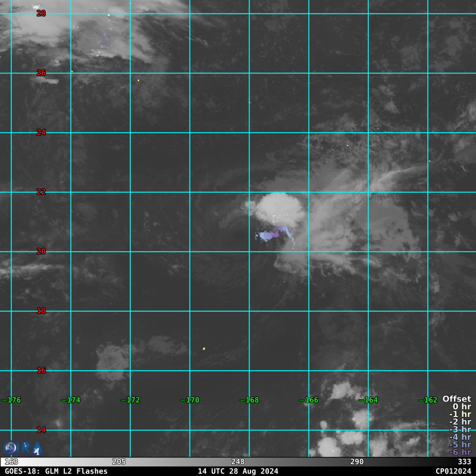
Task: Click the CIRA logo in the corner
Action: click(23, 448)
